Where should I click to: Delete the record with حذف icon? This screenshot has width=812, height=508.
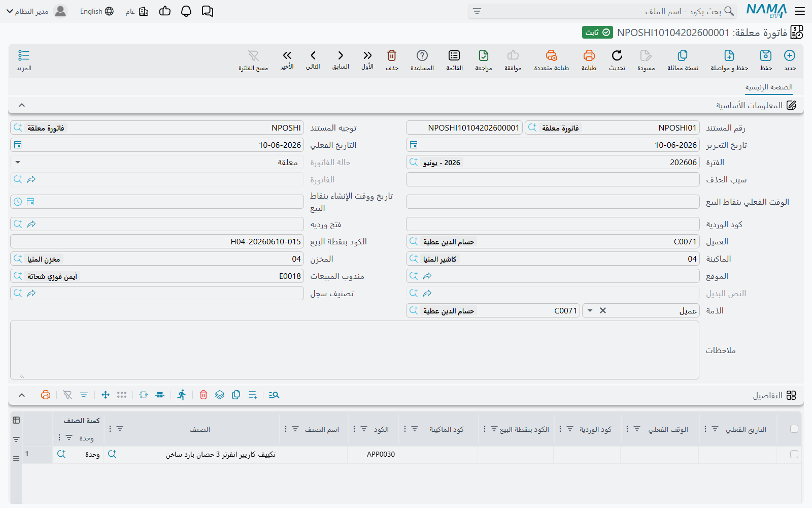[x=392, y=60]
